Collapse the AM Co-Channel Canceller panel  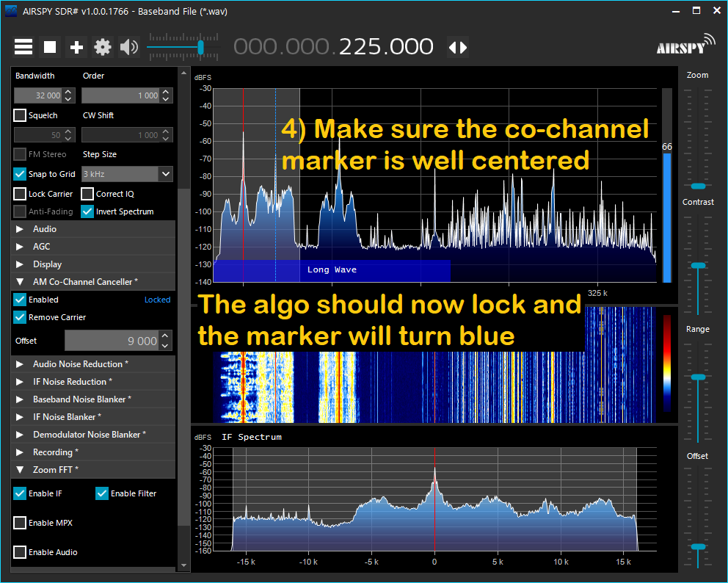pyautogui.click(x=93, y=282)
